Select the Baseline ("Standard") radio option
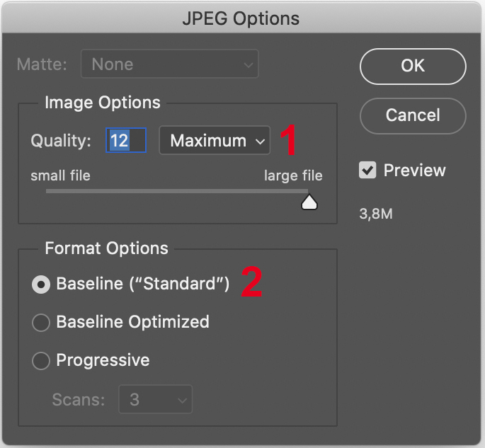Image resolution: width=485 pixels, height=448 pixels. tap(42, 285)
